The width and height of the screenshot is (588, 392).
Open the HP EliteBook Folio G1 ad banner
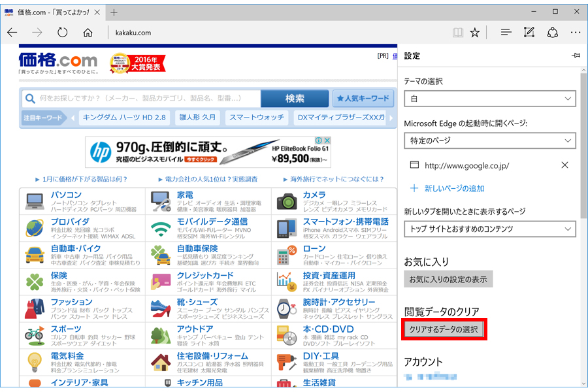(x=208, y=152)
